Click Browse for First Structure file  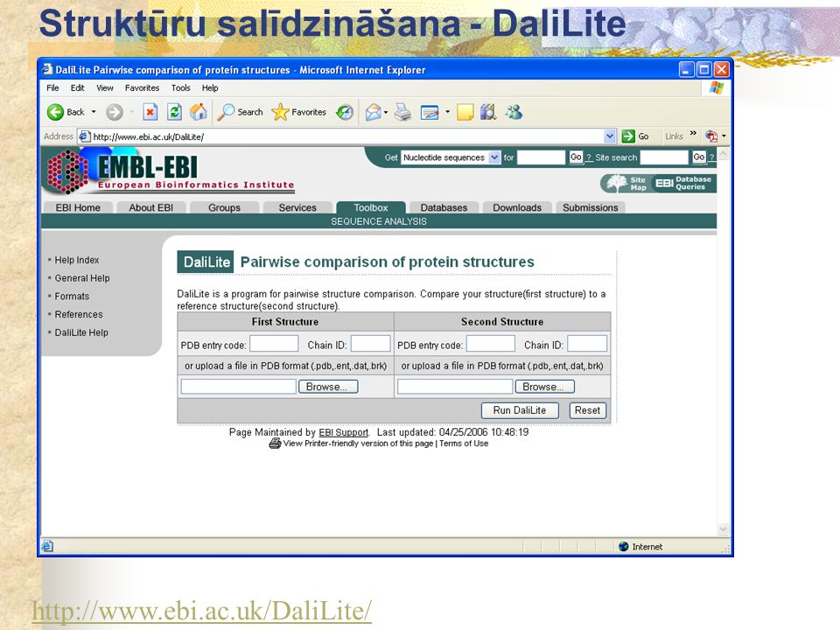point(328,387)
